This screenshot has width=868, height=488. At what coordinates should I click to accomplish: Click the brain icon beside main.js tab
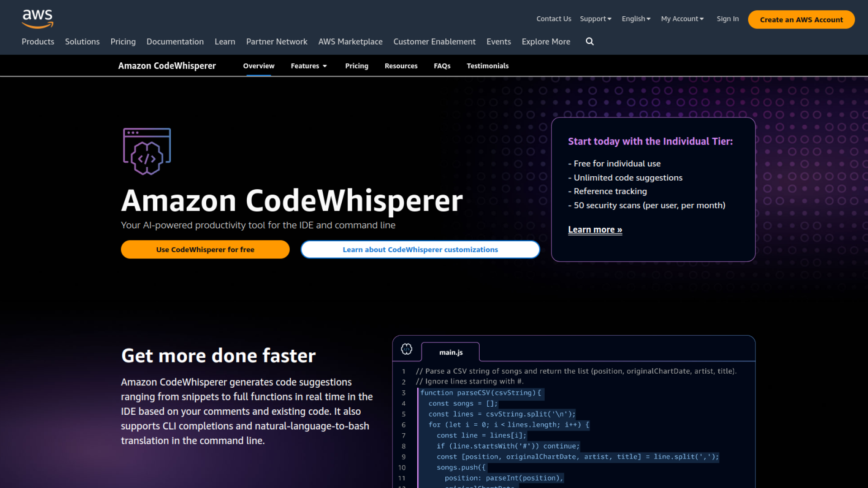(406, 349)
